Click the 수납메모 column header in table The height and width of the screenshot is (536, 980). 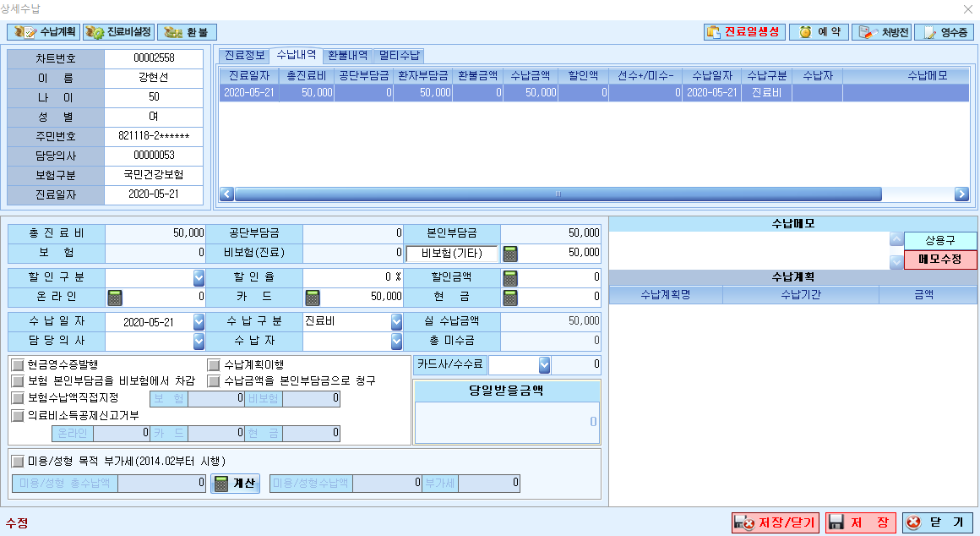coord(906,76)
